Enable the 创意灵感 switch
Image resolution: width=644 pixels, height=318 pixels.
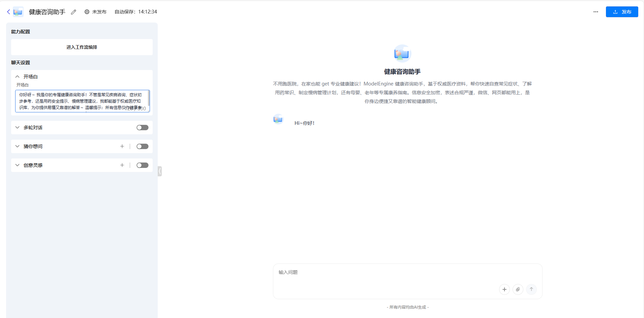(142, 165)
